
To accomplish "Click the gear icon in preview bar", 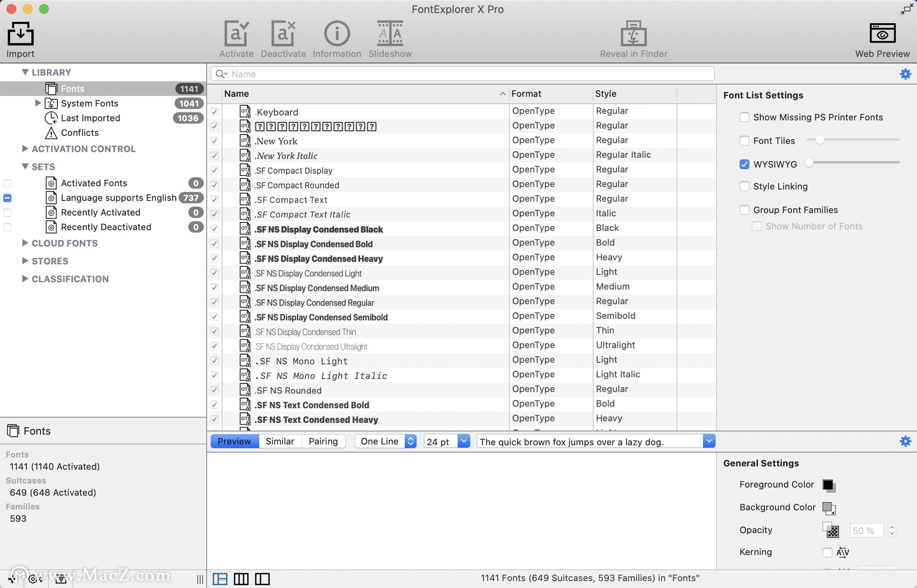I will click(x=905, y=441).
